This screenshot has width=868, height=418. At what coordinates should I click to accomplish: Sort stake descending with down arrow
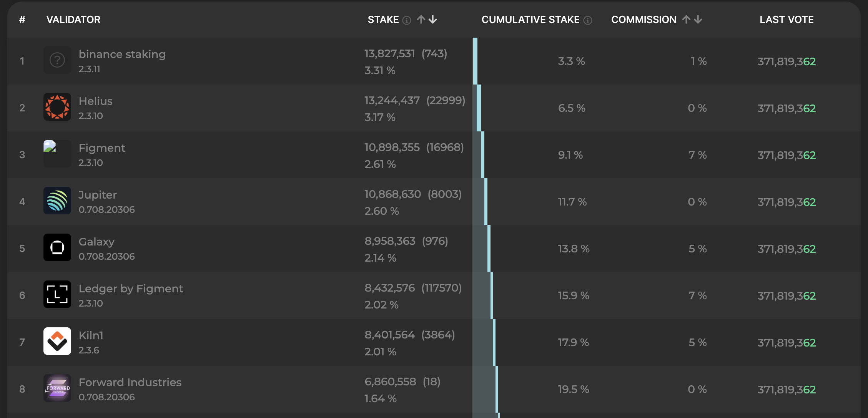[433, 20]
